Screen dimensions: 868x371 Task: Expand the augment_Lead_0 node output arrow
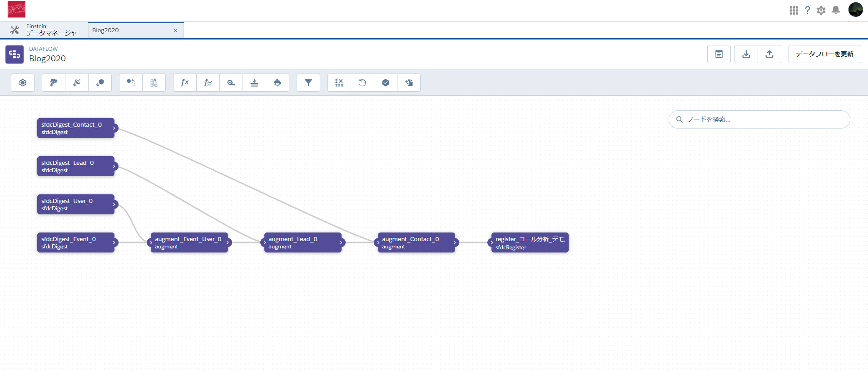point(341,242)
